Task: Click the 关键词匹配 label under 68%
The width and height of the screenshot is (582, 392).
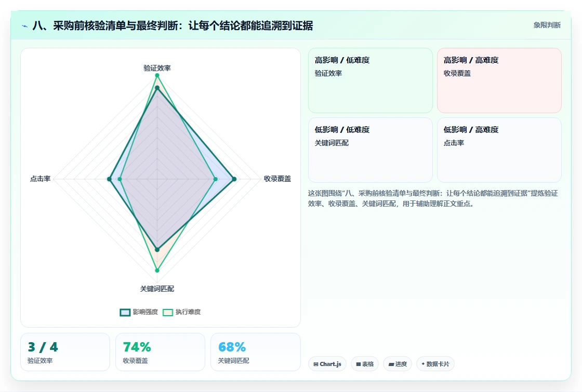Action: pos(233,360)
